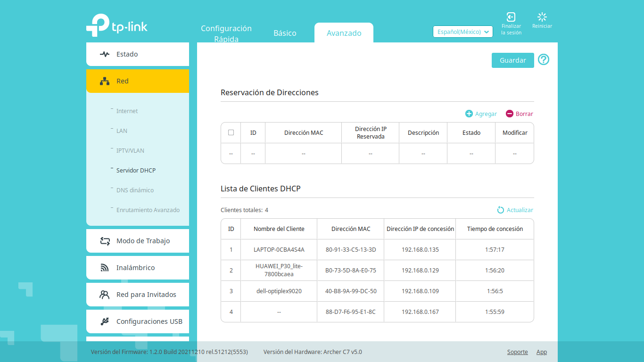Select the Servidor DHCP submenu item

point(136,170)
